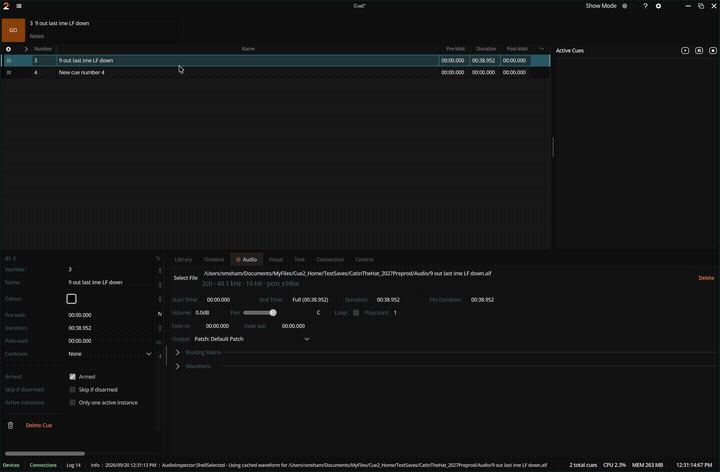Enable Only one active instance checkbox
The image size is (720, 472).
73,402
